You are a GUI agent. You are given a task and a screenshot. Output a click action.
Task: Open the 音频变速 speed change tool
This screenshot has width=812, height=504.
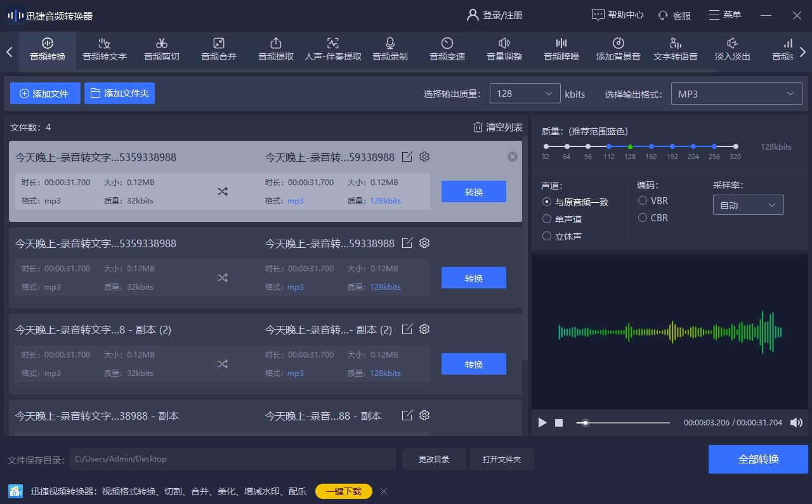click(x=447, y=51)
